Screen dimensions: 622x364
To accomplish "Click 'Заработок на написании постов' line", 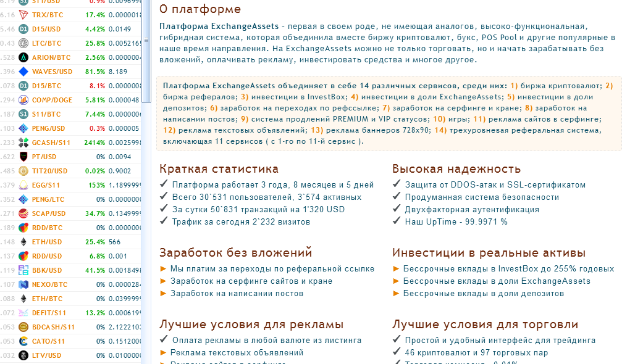I will tap(237, 294).
